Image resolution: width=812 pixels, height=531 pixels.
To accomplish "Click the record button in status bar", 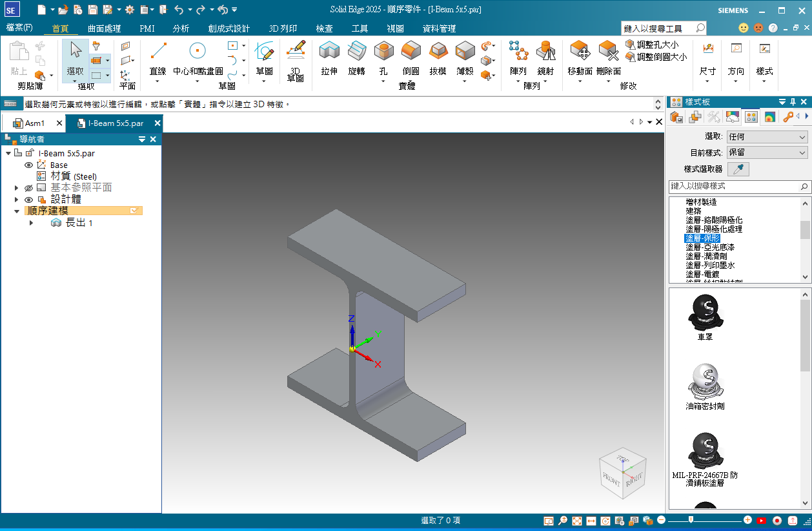I will (777, 521).
